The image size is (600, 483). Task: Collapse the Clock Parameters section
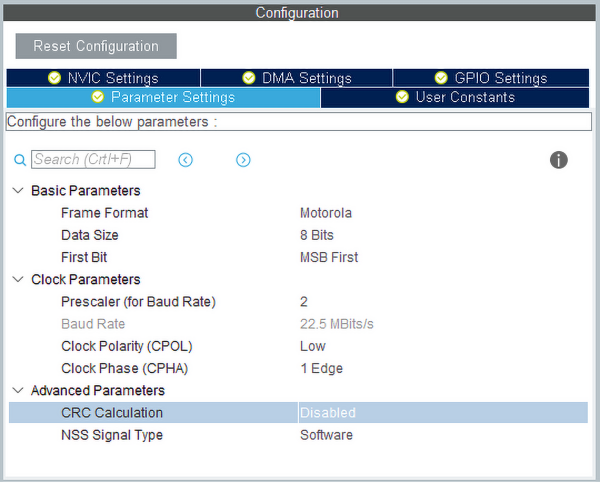click(x=18, y=279)
